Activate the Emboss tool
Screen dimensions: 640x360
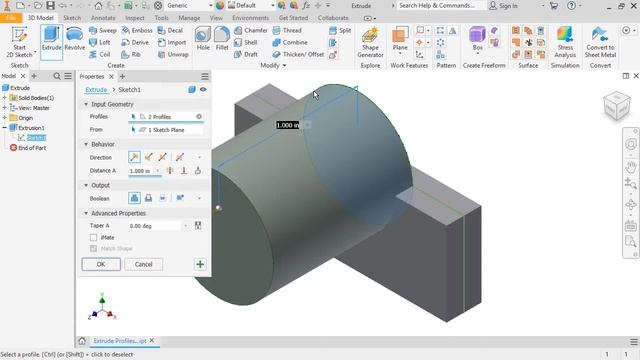point(137,30)
